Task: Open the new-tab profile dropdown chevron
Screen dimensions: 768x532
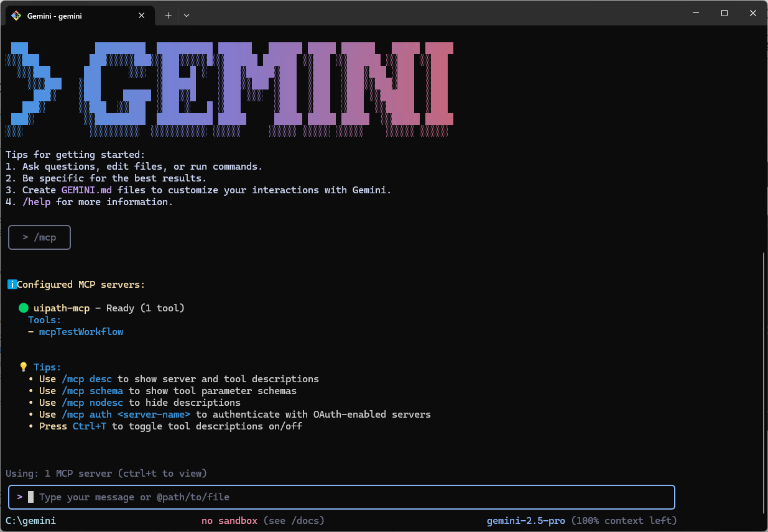Action: (187, 16)
